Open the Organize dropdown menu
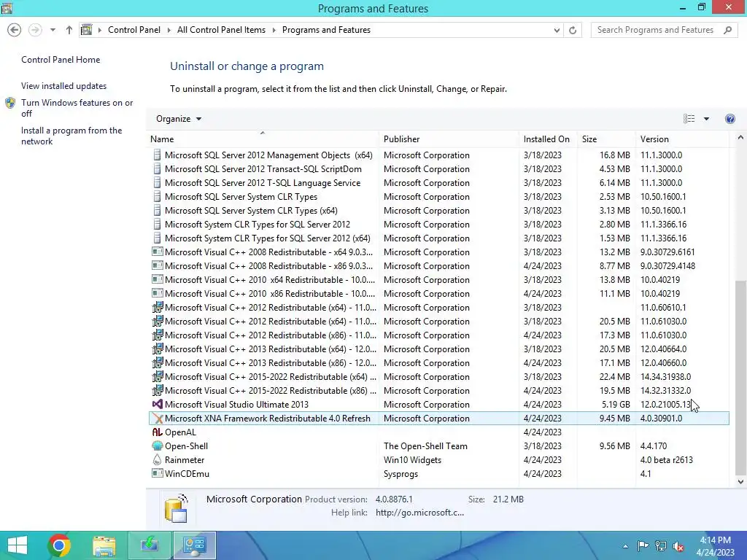Viewport: 747px width, 560px height. coord(179,119)
